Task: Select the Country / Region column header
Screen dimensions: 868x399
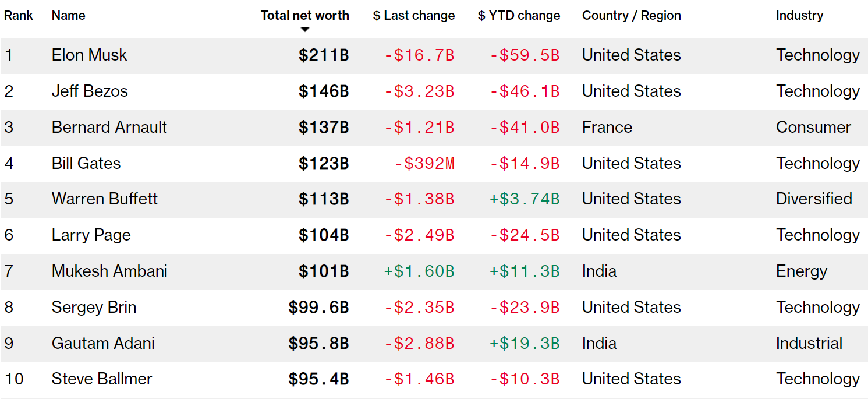Action: coord(631,16)
